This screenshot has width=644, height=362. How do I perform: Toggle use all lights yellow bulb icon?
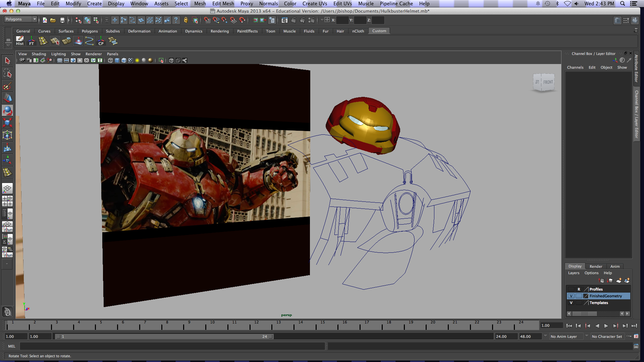pos(137,60)
